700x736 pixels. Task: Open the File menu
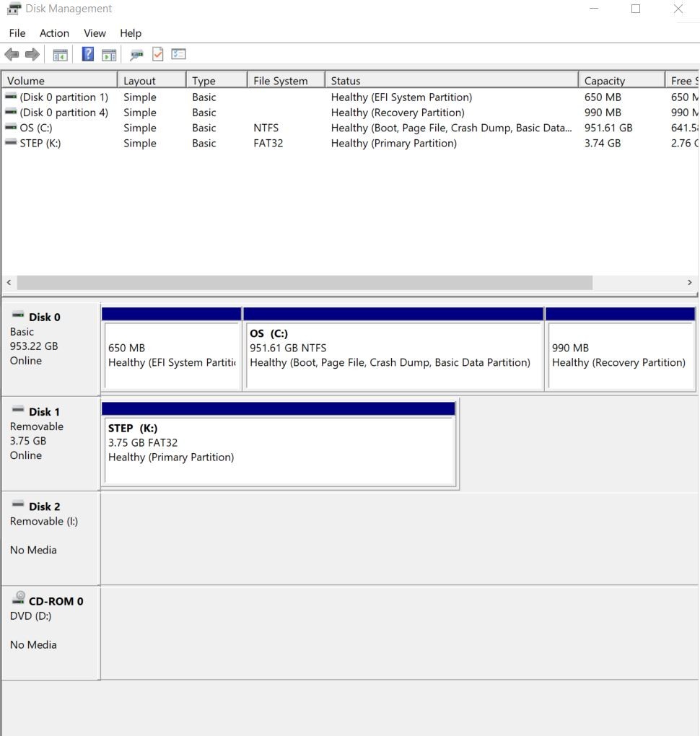[x=17, y=33]
